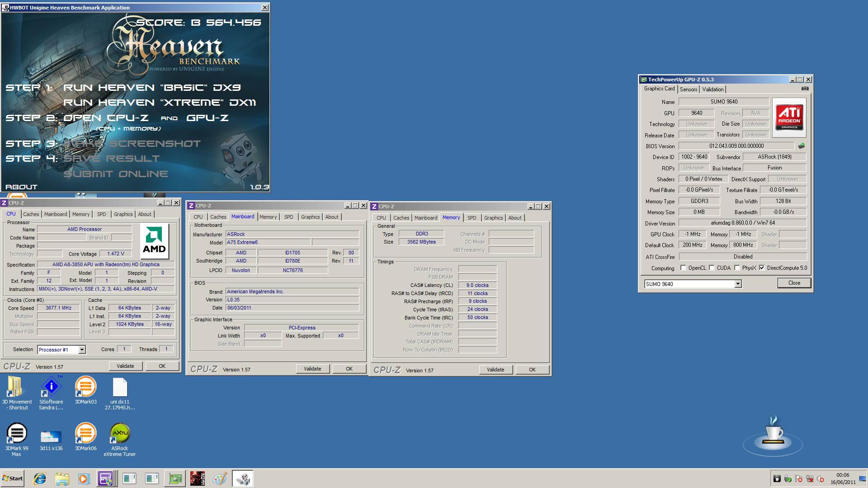Viewport: 868px width, 488px height.
Task: Launch 3DMark06 desktop icon
Action: point(85,436)
